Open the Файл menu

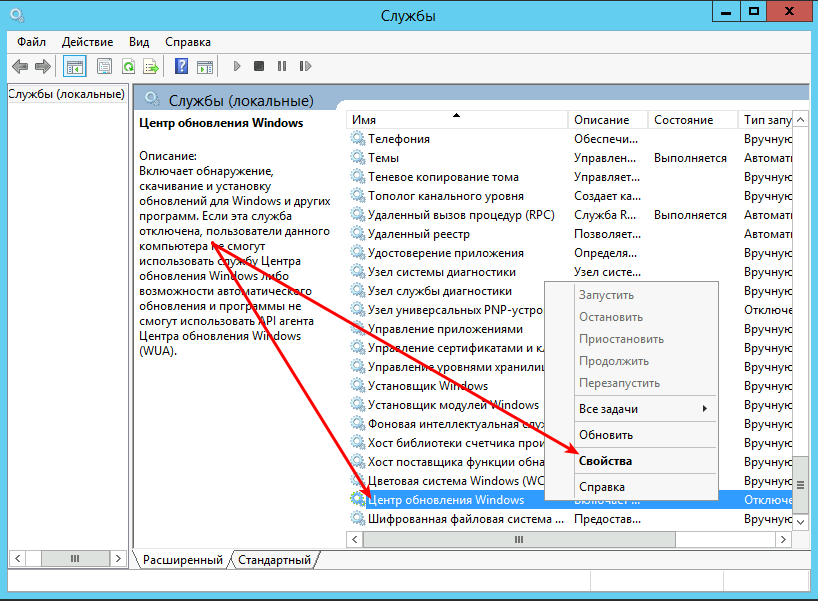[x=31, y=42]
